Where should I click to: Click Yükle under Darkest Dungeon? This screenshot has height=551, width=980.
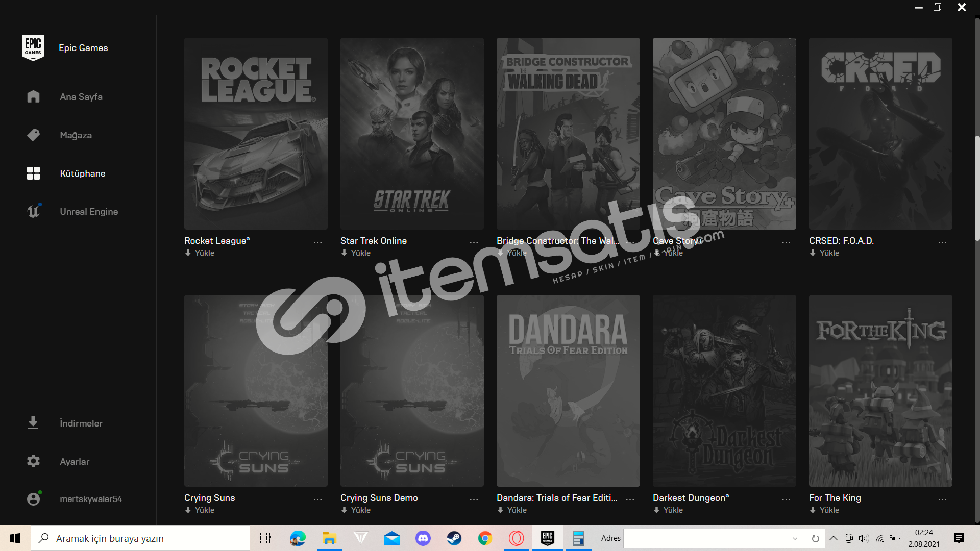pyautogui.click(x=668, y=510)
